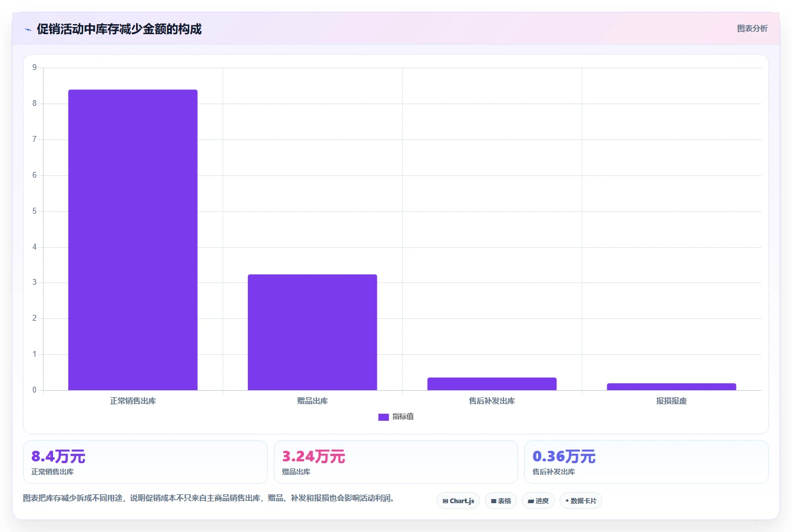The height and width of the screenshot is (532, 792).
Task: Click the 正常销售出库 caption under 8.4万元
Action: [x=52, y=472]
